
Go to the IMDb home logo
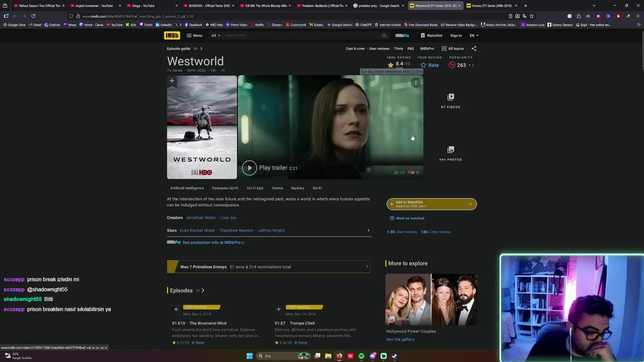pos(172,35)
